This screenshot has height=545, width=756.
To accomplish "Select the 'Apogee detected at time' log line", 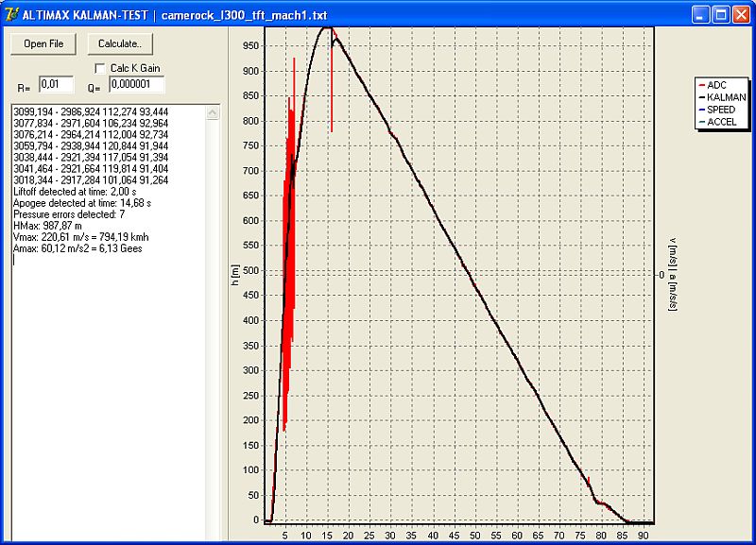I will coord(81,203).
